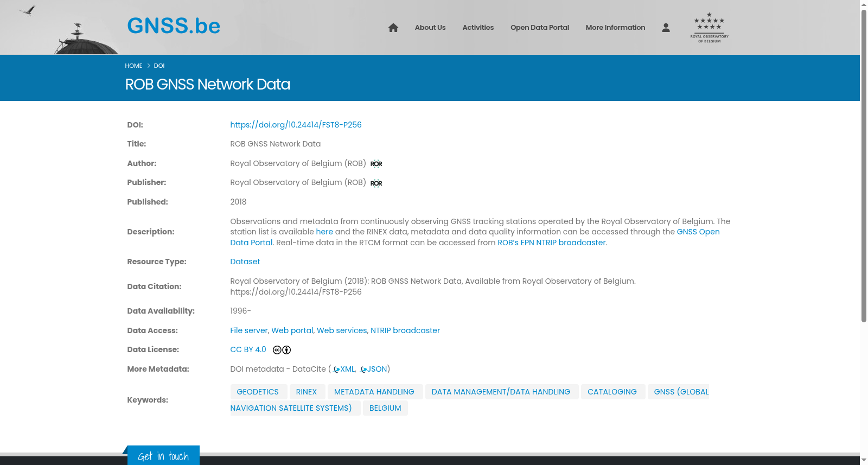The width and height of the screenshot is (868, 465).
Task: Click the 'here' station list link
Action: pos(324,232)
